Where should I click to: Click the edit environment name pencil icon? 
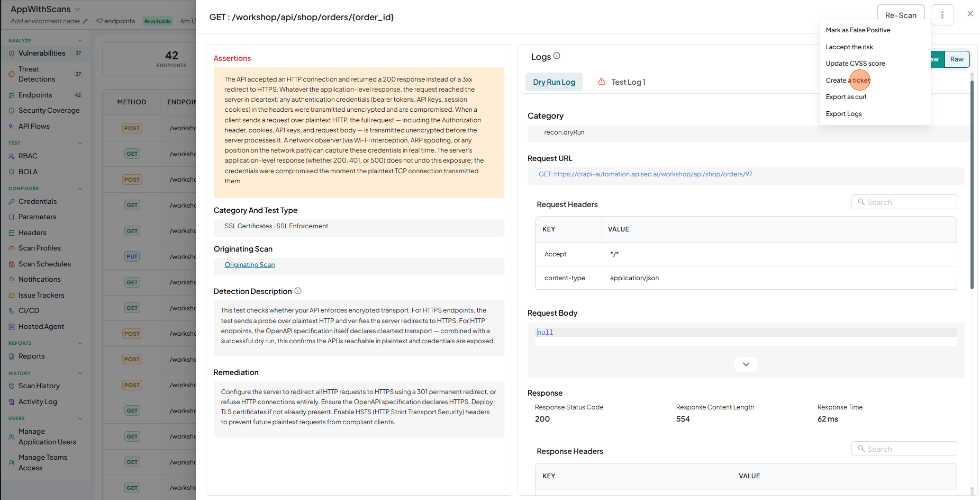click(85, 21)
